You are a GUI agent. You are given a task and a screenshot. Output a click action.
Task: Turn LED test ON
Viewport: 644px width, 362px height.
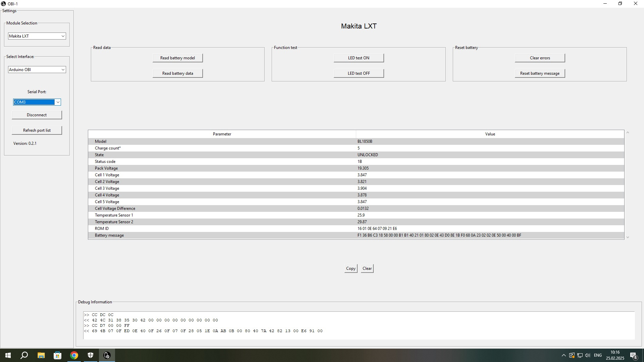[359, 58]
